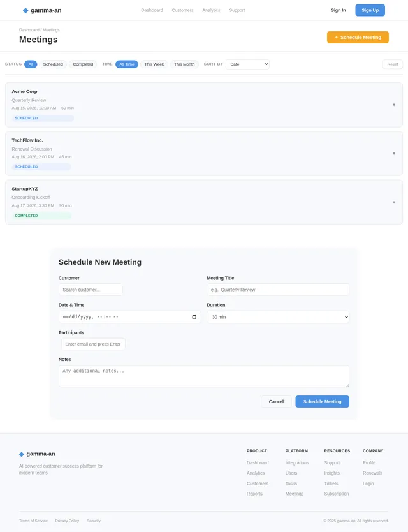Image resolution: width=408 pixels, height=532 pixels.
Task: Select the All Time filter pill
Action: click(126, 64)
